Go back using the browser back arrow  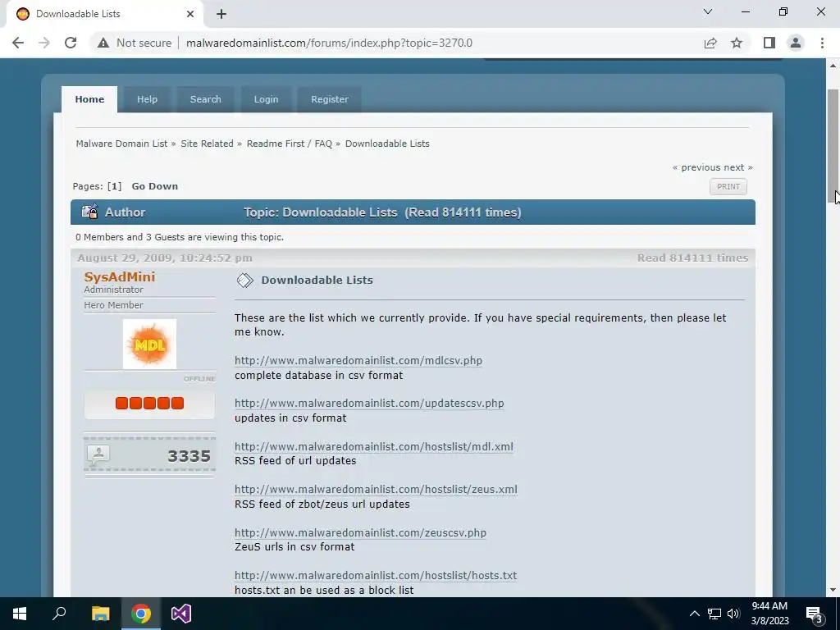(18, 43)
